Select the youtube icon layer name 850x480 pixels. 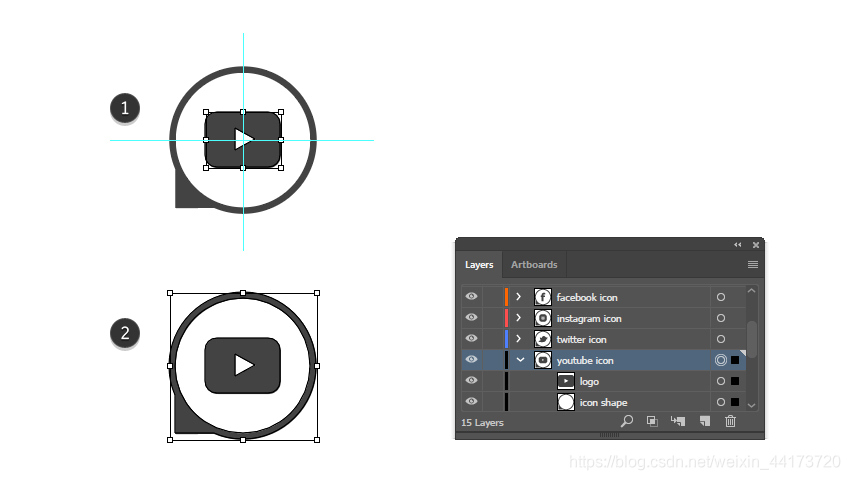[x=585, y=361]
